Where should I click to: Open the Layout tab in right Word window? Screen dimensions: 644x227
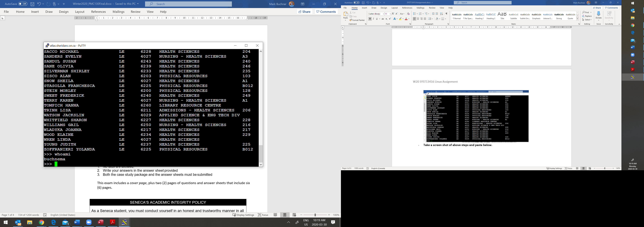click(x=394, y=8)
